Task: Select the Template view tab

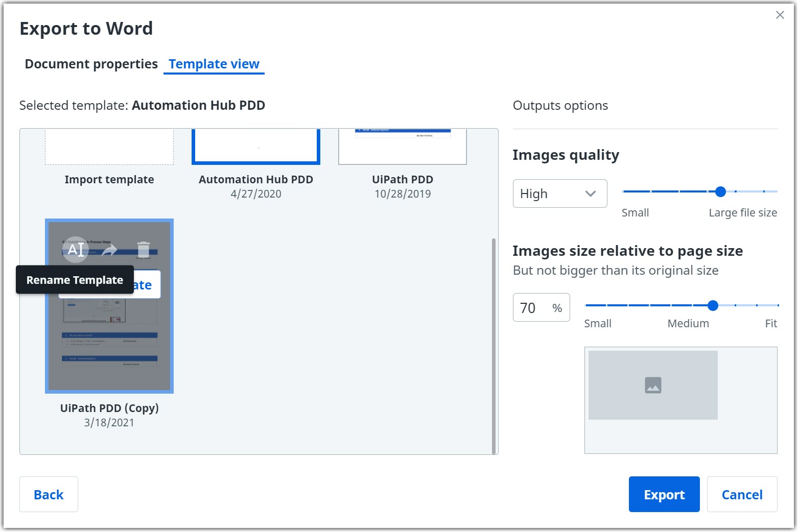Action: pos(214,64)
